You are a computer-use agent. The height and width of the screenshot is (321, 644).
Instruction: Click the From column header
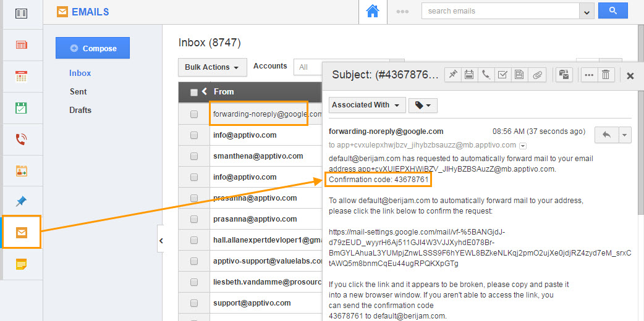tap(224, 91)
